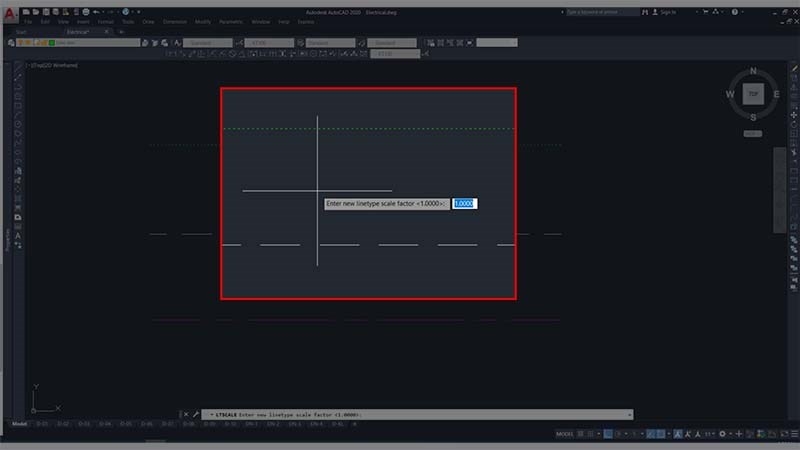Open the Modify menu
The image size is (800, 450).
click(x=203, y=22)
